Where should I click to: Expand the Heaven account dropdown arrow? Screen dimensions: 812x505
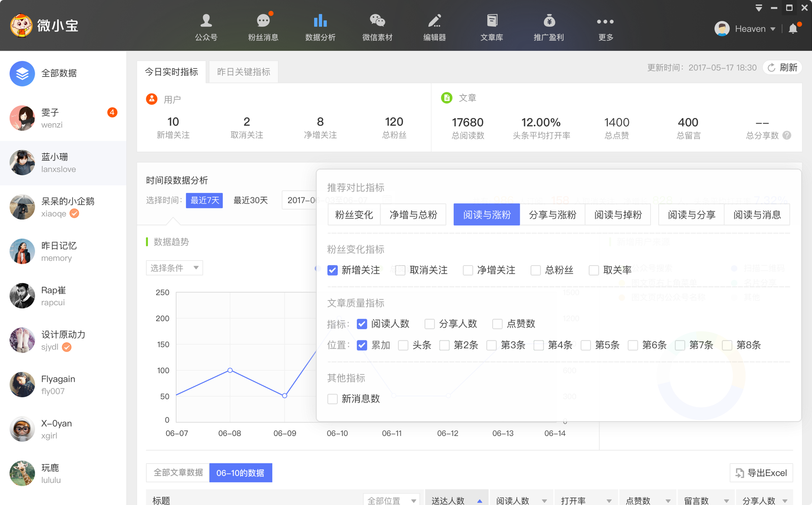[773, 29]
